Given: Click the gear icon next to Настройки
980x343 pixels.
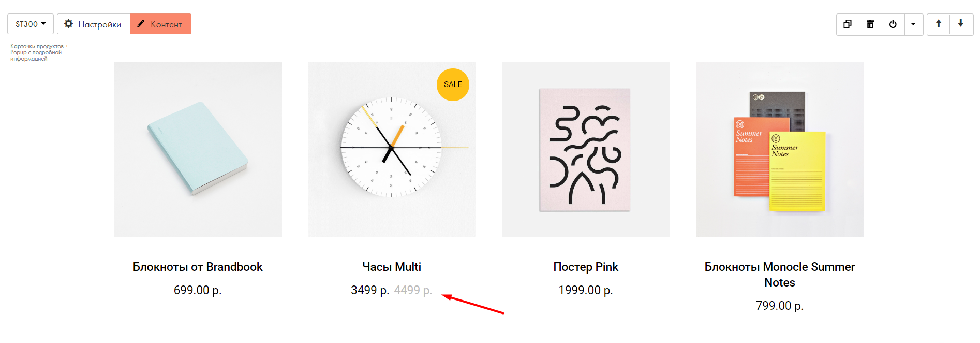Looking at the screenshot, I should point(68,24).
